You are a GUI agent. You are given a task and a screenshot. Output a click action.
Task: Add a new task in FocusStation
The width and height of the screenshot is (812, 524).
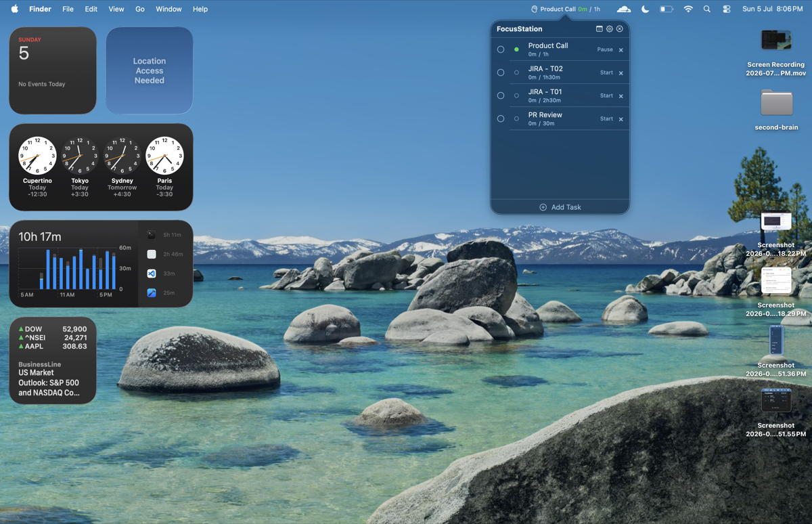[560, 207]
